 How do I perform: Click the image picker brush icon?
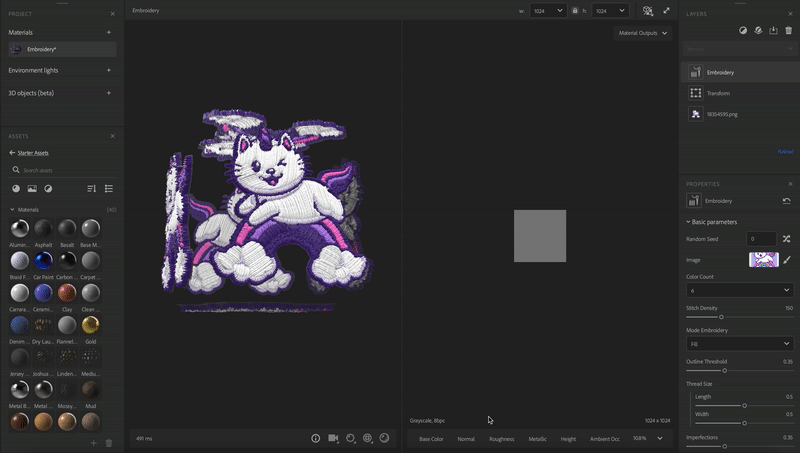point(787,260)
